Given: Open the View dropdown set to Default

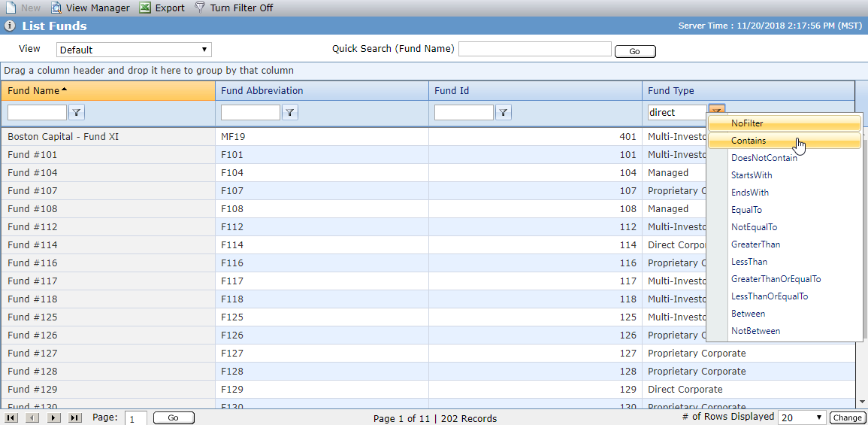Looking at the screenshot, I should [x=134, y=50].
